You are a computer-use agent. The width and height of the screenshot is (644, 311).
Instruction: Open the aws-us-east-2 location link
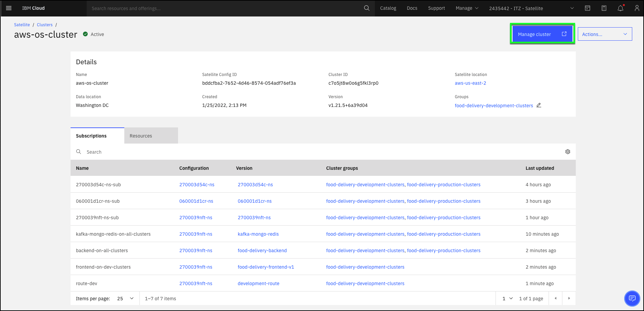click(x=470, y=83)
